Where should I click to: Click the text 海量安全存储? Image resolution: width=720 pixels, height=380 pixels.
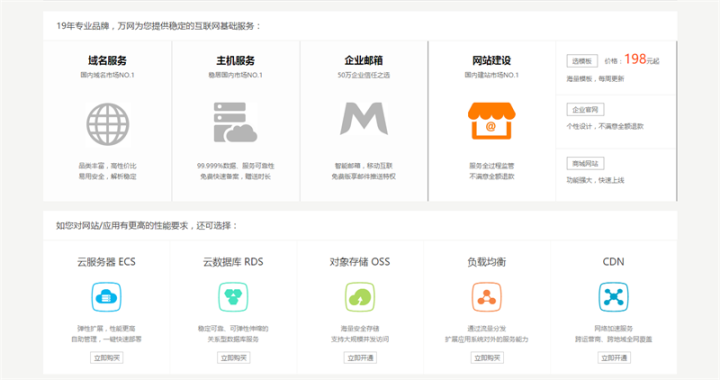click(x=360, y=329)
